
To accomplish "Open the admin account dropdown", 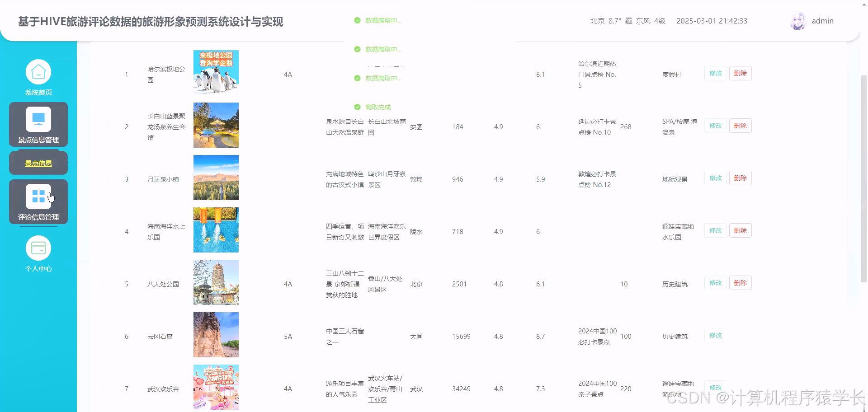I will point(823,20).
